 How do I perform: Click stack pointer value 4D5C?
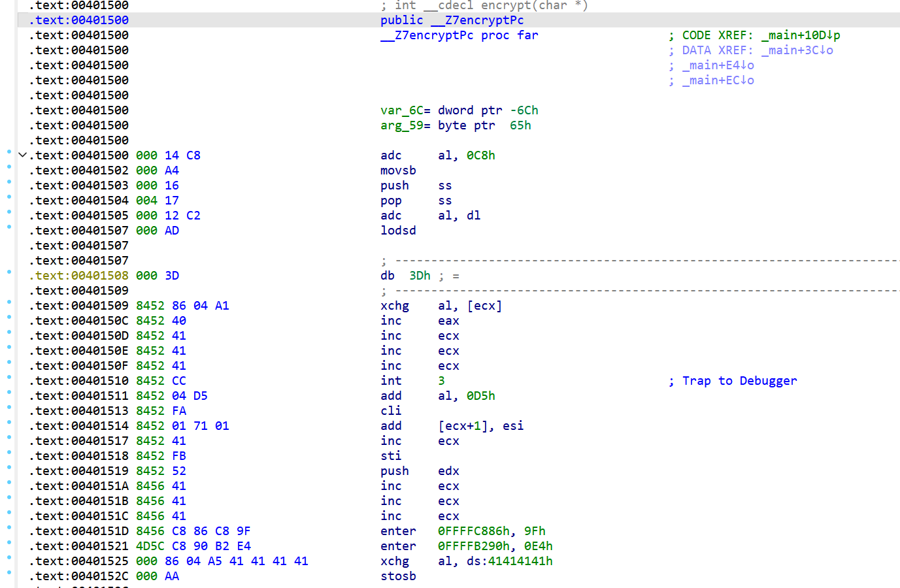coord(150,546)
